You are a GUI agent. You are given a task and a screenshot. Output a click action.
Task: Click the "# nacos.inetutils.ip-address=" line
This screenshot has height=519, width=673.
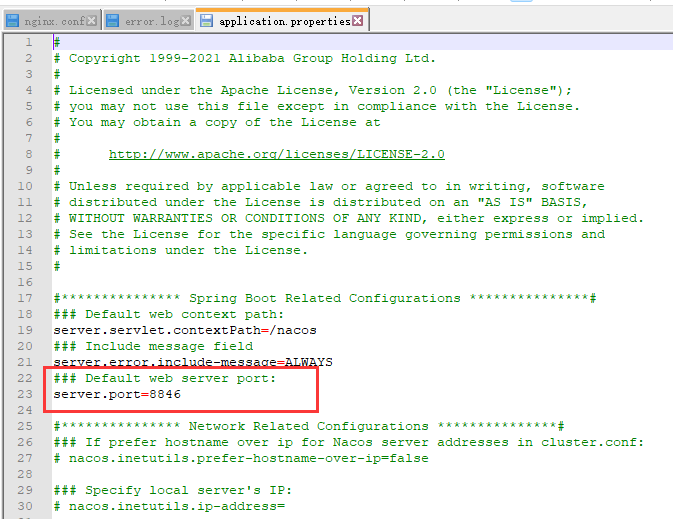(169, 506)
